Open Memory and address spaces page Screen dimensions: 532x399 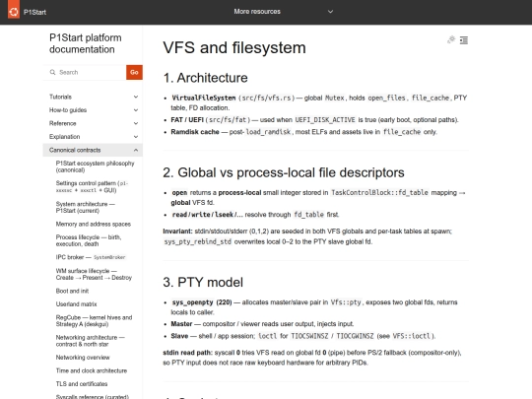pos(94,224)
